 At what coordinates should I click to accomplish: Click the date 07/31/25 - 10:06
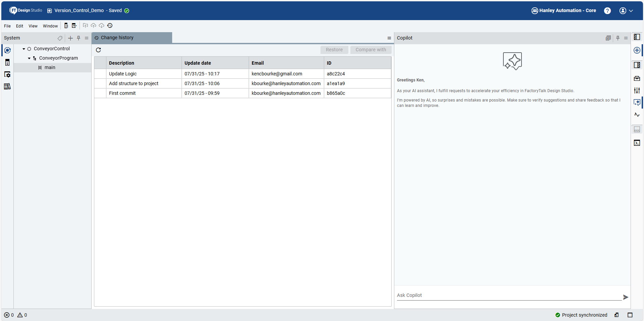point(202,83)
